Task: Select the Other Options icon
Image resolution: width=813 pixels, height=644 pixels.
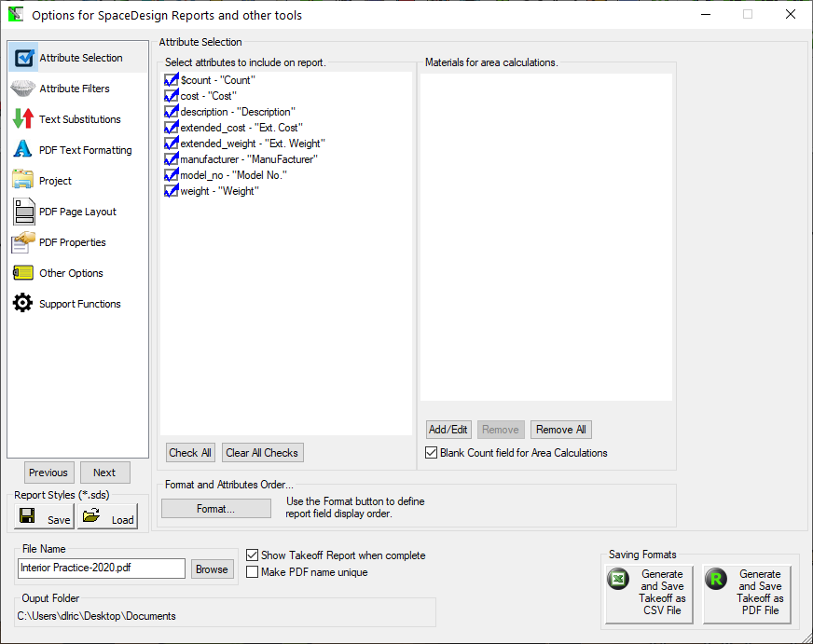Action: click(x=23, y=273)
